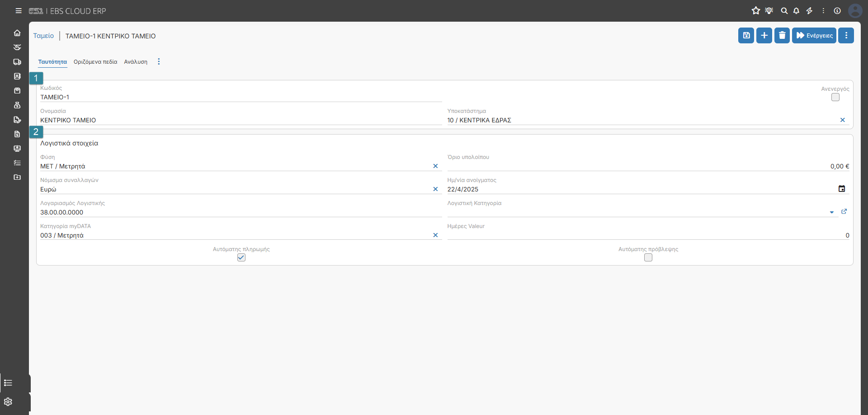Open the delivery truck sidebar icon

(x=17, y=62)
